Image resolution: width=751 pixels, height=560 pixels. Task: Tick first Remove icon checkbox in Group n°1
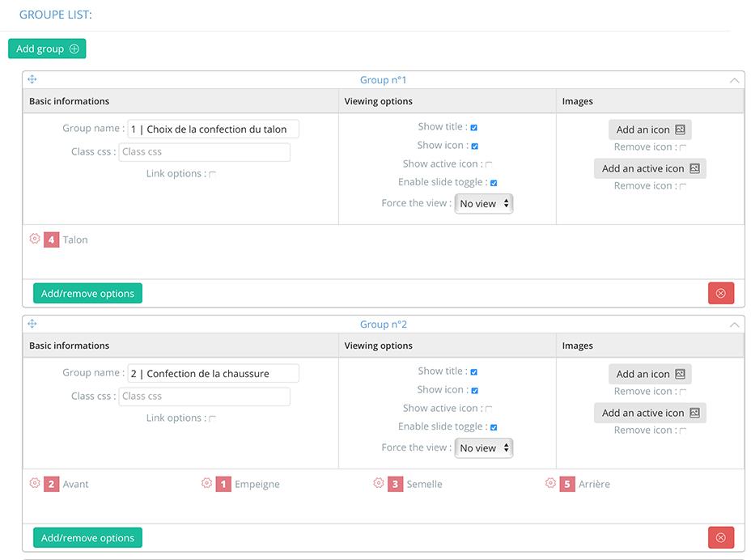click(x=683, y=147)
